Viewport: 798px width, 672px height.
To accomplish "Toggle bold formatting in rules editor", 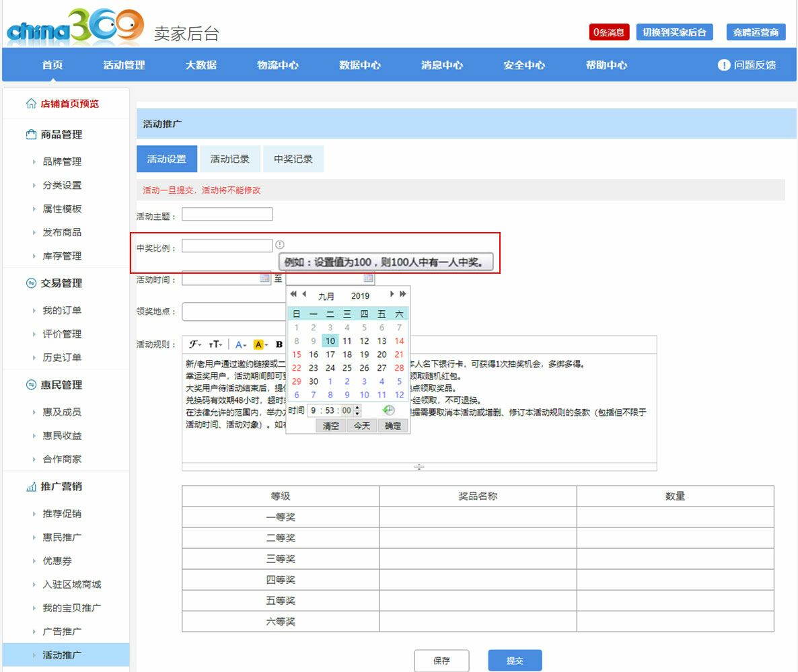I will pos(279,344).
